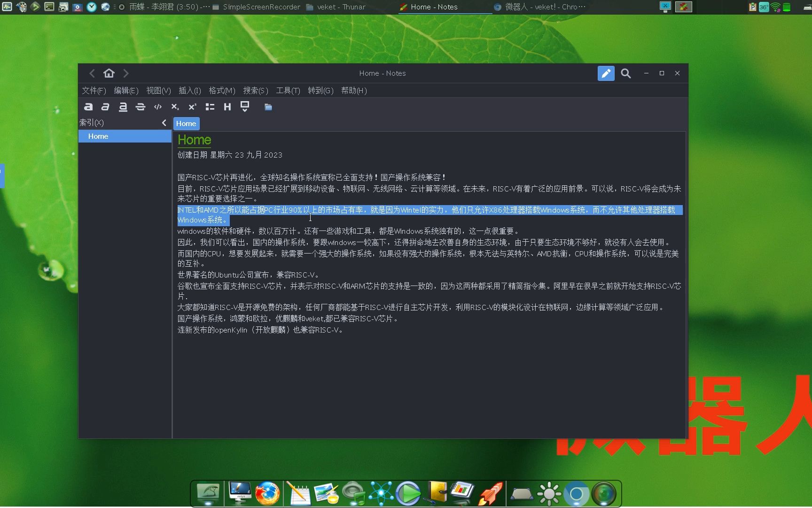The height and width of the screenshot is (508, 812).
Task: Click the line mentioning Ubuntu公司宣布
Action: [x=249, y=275]
